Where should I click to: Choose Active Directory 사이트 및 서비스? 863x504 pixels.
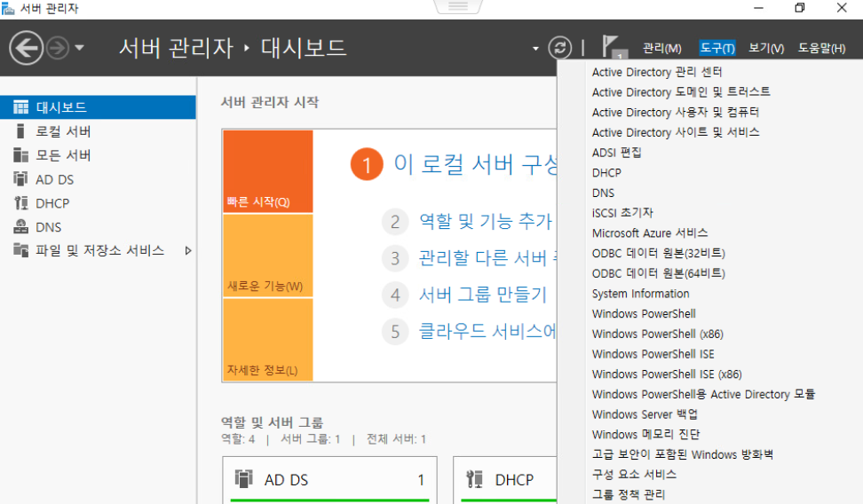676,132
